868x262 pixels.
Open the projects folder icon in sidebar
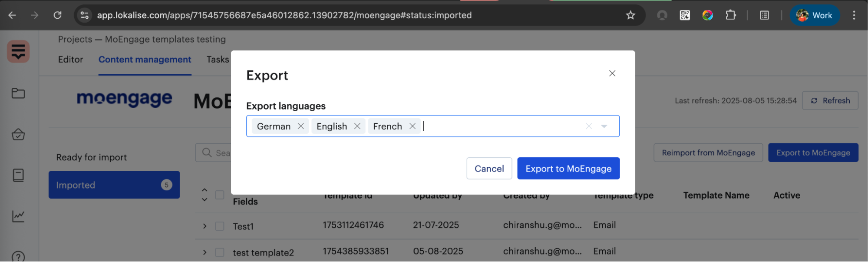click(x=18, y=93)
